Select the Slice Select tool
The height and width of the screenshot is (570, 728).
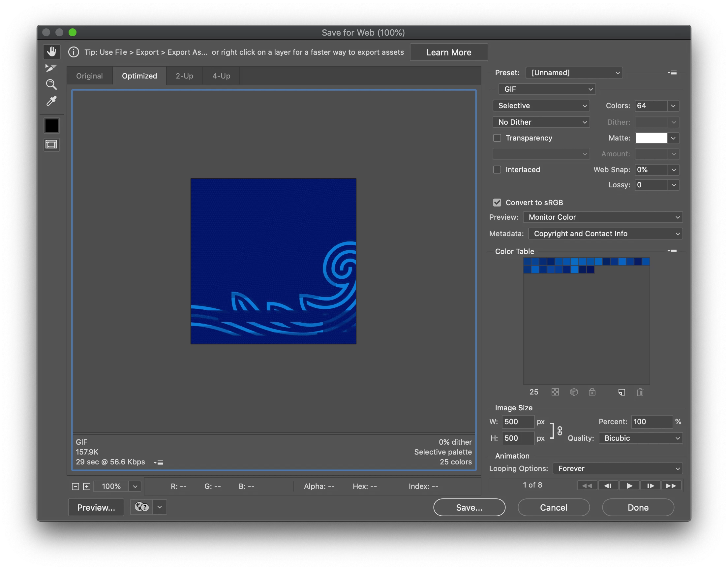point(51,68)
